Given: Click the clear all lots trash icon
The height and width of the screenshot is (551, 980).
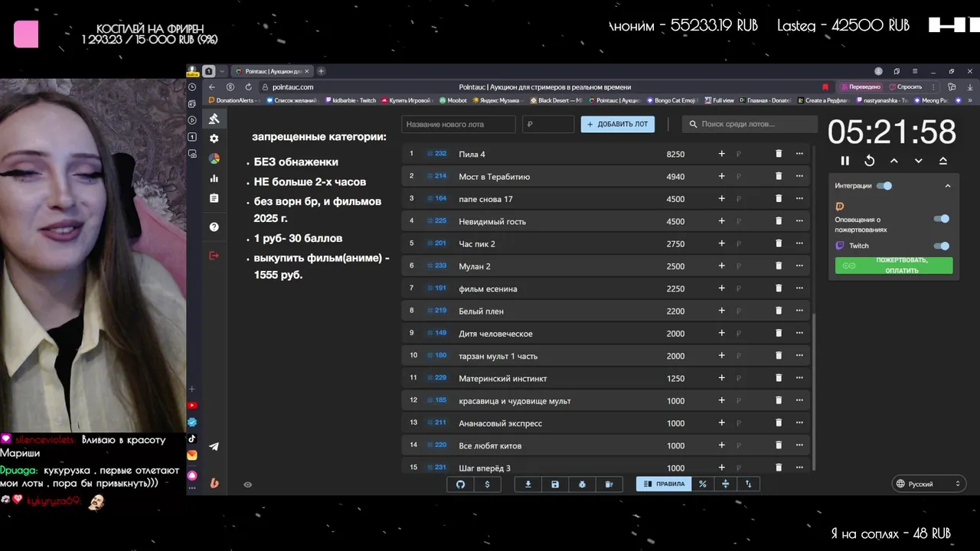Looking at the screenshot, I should click(609, 484).
